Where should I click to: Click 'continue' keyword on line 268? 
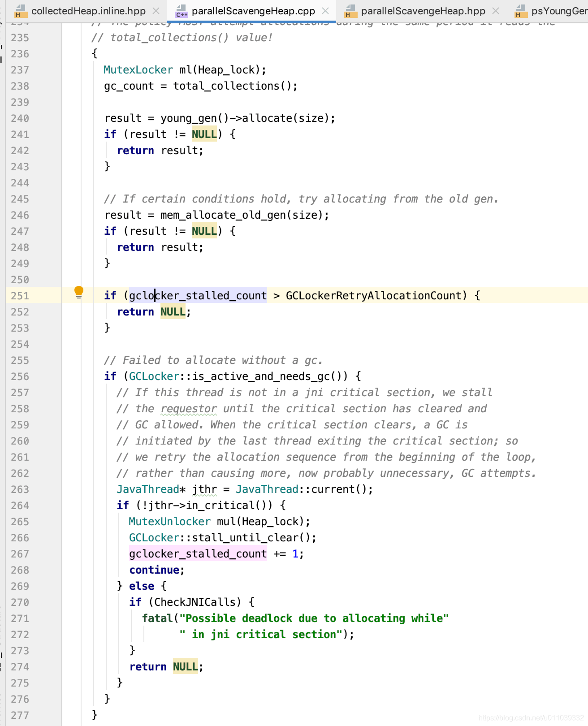point(154,570)
